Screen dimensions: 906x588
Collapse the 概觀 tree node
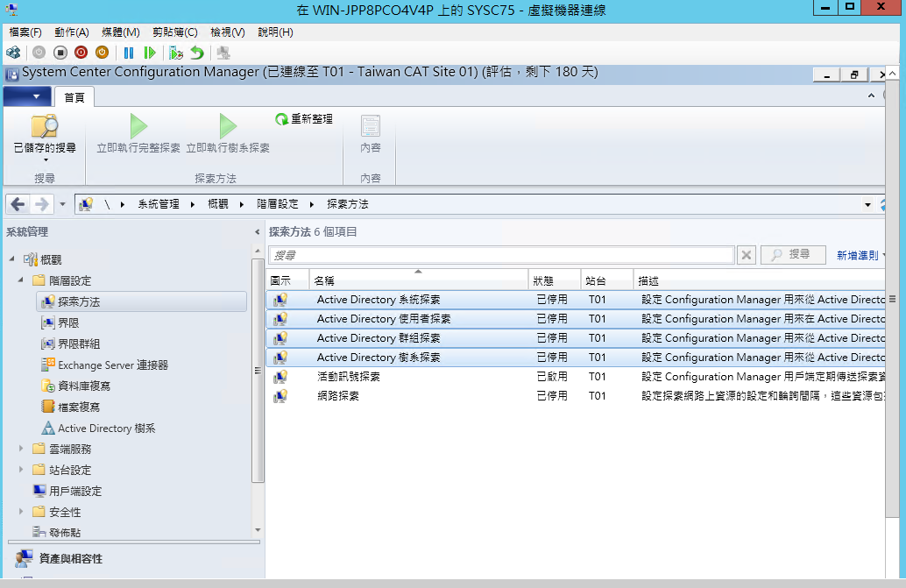point(12,259)
